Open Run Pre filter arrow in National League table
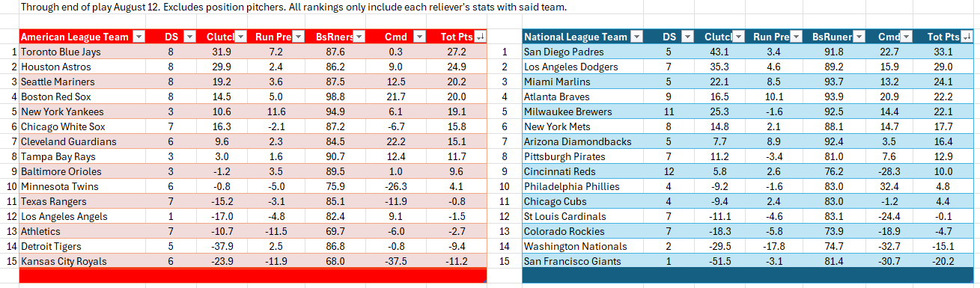Screen dimensions: 980x288 click(x=797, y=37)
